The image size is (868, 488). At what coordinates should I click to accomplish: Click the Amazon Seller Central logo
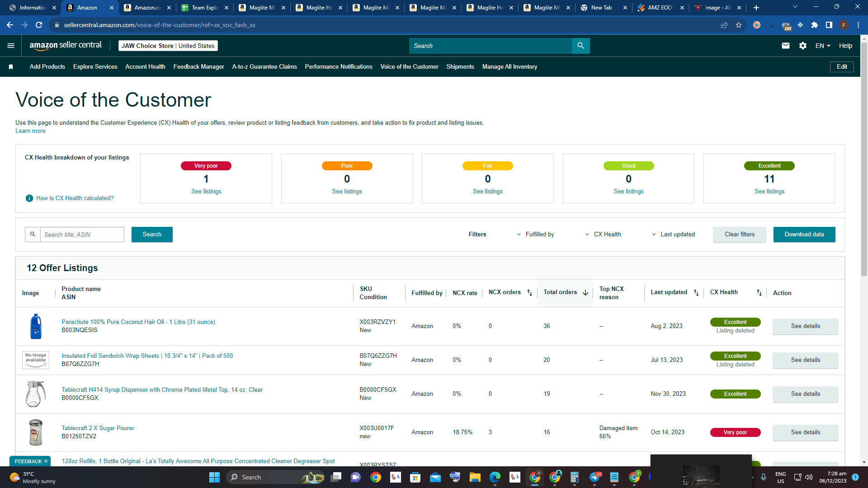(66, 45)
